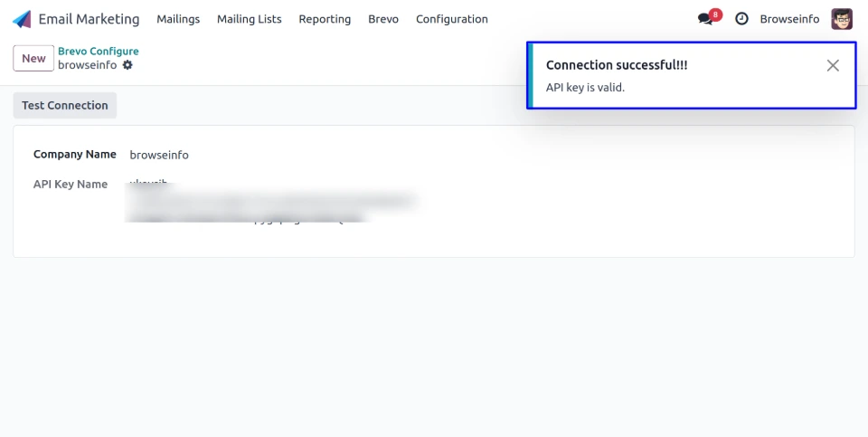Select the Company Name field value browseinfo

pyautogui.click(x=159, y=155)
